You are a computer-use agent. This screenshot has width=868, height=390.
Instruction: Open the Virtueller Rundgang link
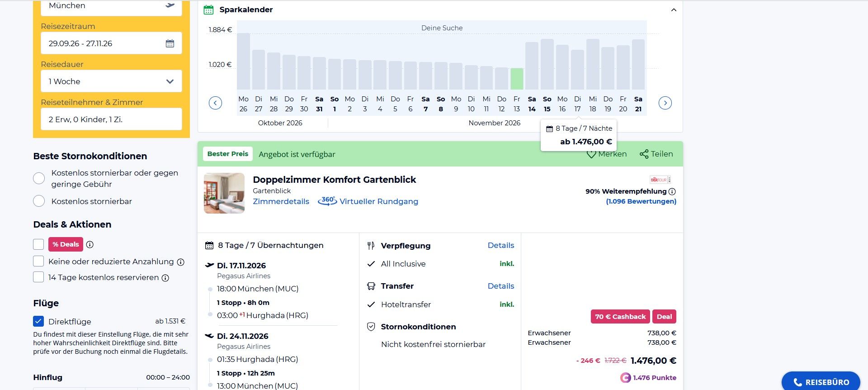tap(379, 201)
